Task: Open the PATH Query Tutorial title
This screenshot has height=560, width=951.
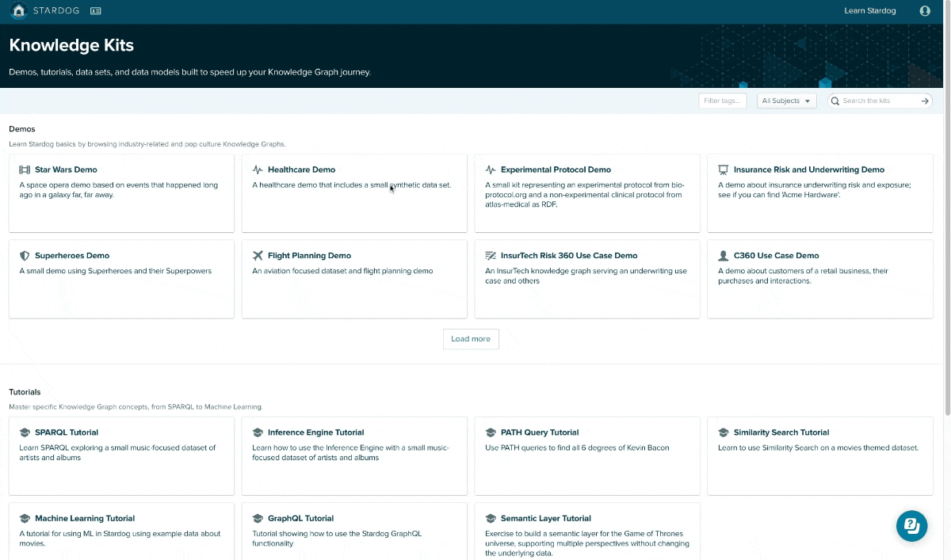Action: tap(540, 432)
